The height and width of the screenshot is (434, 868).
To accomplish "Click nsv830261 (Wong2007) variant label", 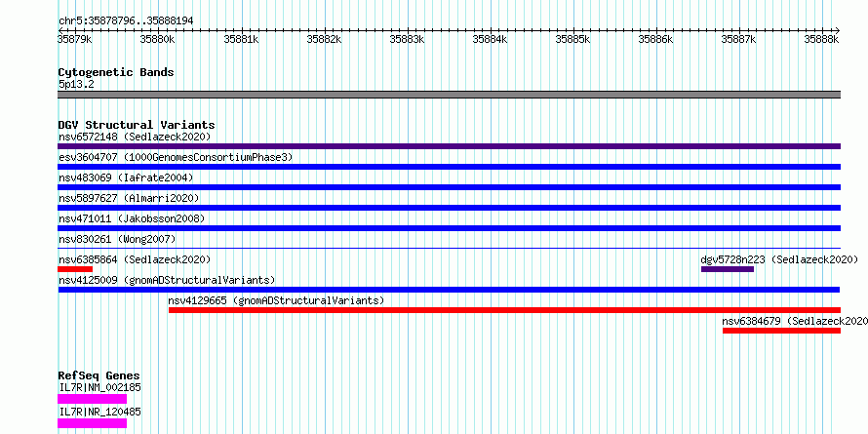I will click(x=117, y=239).
